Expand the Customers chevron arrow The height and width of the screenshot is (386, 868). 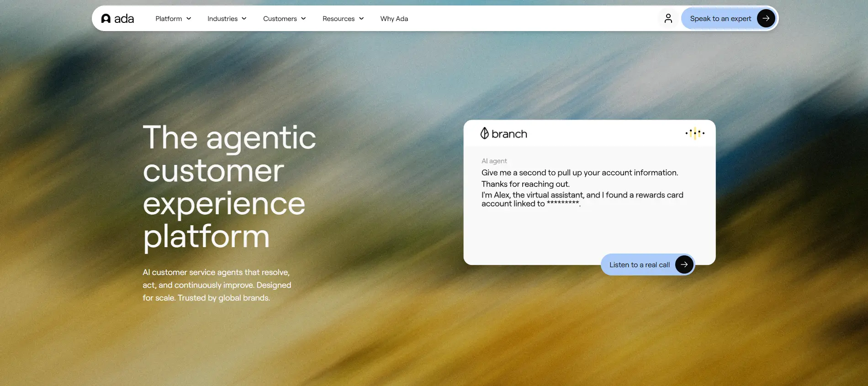[x=303, y=19]
